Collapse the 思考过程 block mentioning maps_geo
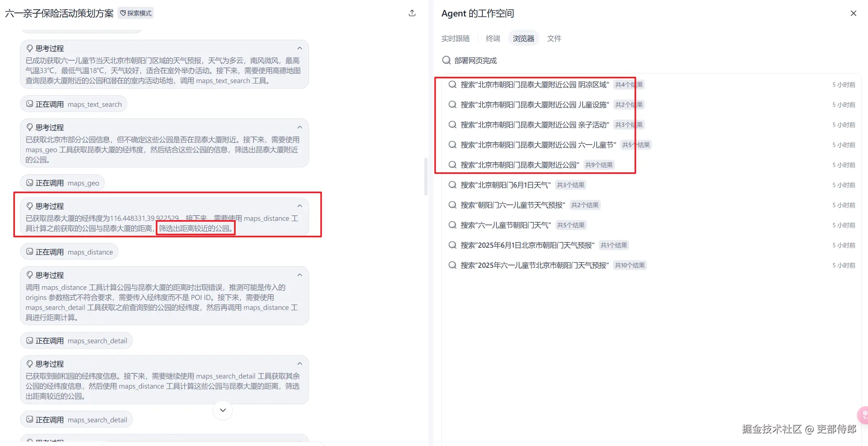 300,127
